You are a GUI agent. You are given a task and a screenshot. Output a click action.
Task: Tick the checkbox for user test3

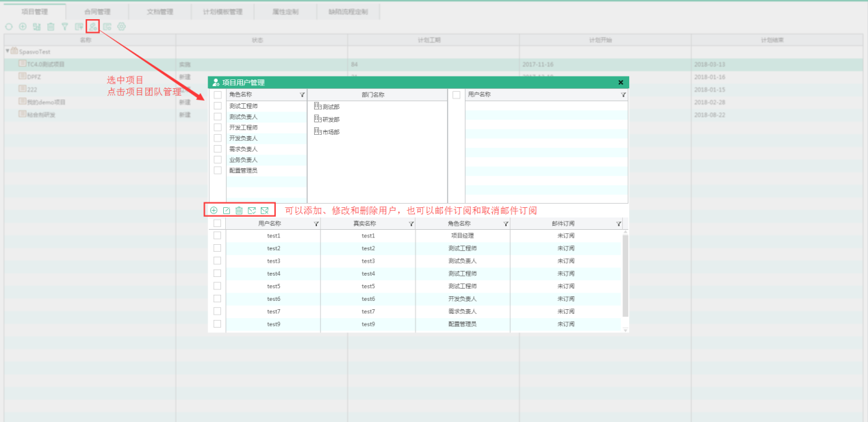pos(218,261)
